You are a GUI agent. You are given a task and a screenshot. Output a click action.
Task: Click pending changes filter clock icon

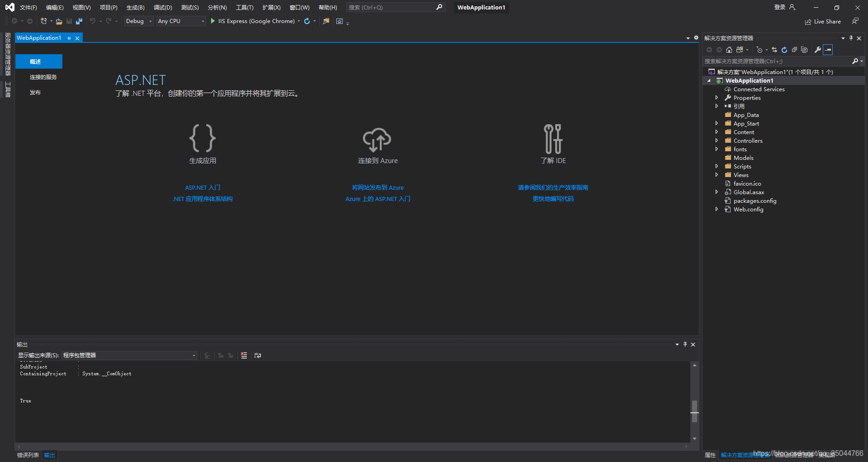pyautogui.click(x=759, y=50)
